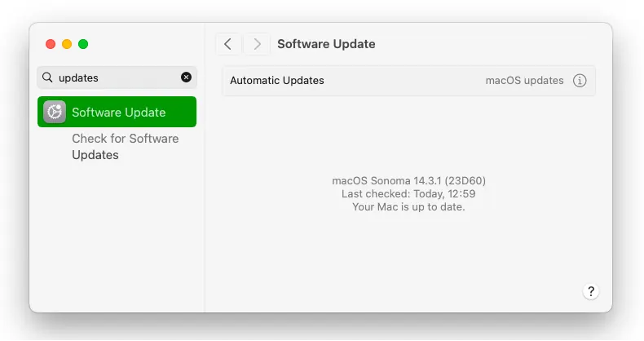Open Automatic Updates info button

pos(580,81)
